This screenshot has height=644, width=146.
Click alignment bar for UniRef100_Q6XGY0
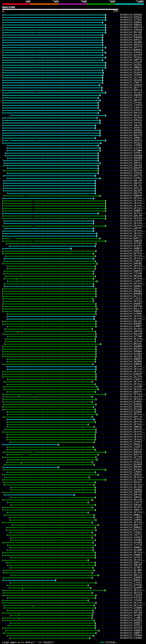[x=58, y=115]
